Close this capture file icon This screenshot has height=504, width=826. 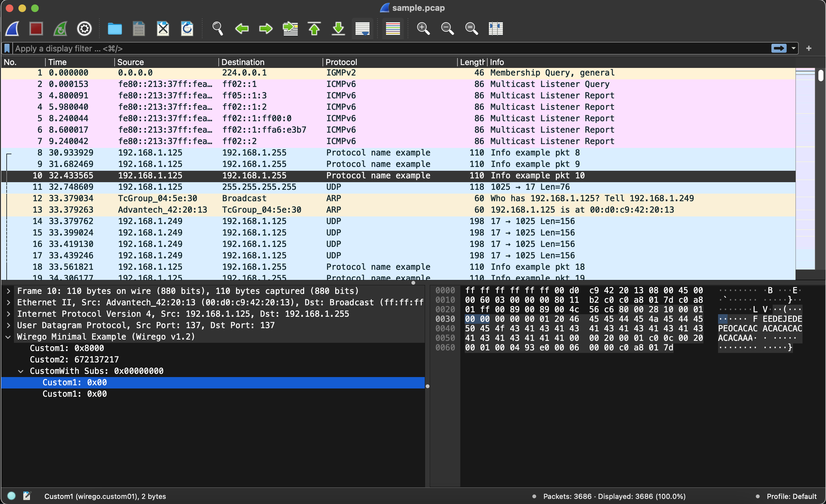click(x=163, y=29)
